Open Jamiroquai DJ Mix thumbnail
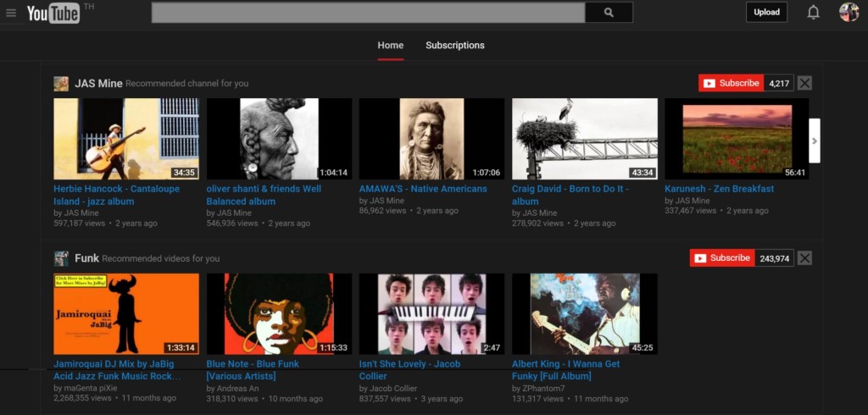 126,313
